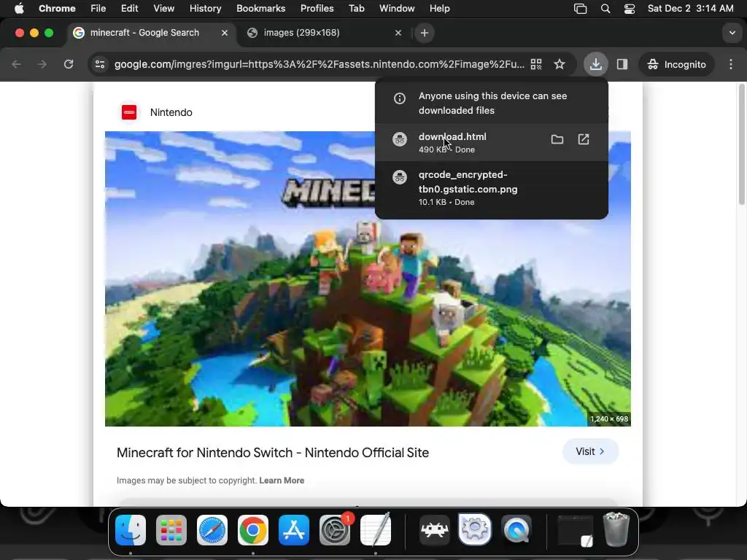Viewport: 747px width, 560px height.
Task: Click the download.html file entry
Action: (491, 142)
